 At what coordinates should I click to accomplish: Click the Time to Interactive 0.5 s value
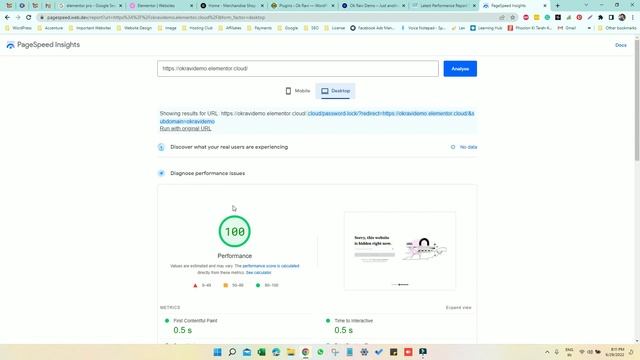(343, 330)
